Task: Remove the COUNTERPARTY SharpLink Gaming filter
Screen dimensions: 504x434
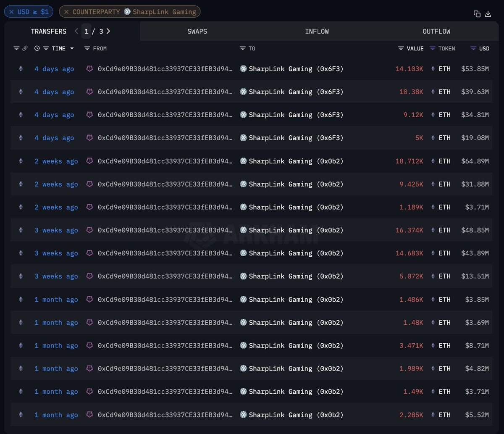Action: (x=66, y=12)
